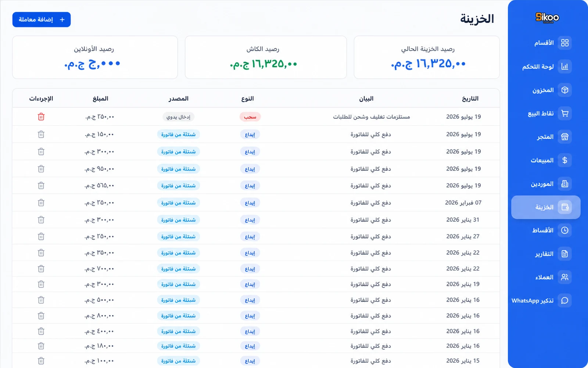Delete the 27 يناير 2026 transaction
Screen dimensions: 588x368
[x=41, y=237]
